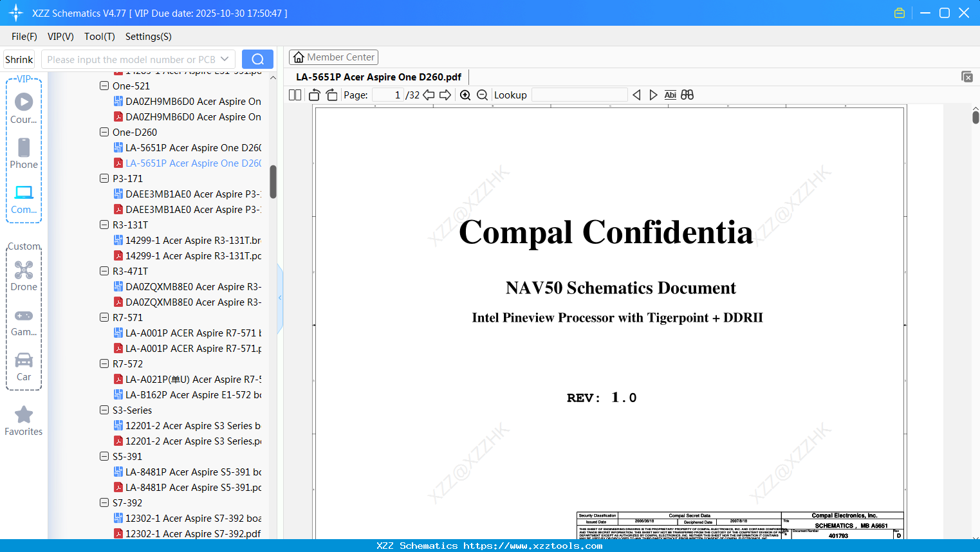Click the Page number input field
Screen dimensions: 980x552
387,95
